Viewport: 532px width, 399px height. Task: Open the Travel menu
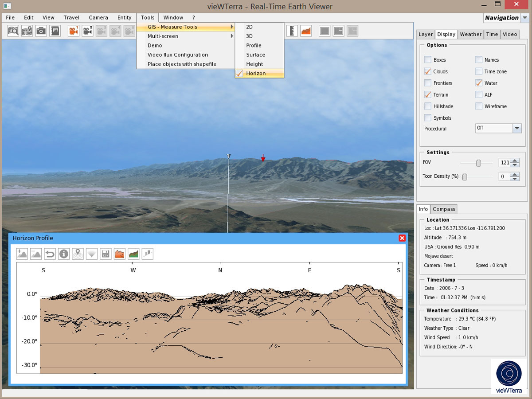pyautogui.click(x=71, y=18)
